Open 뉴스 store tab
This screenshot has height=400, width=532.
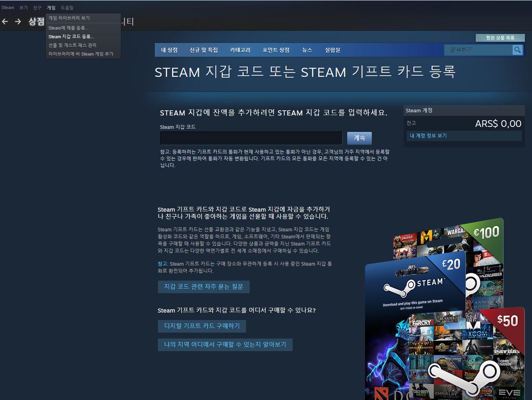point(307,50)
